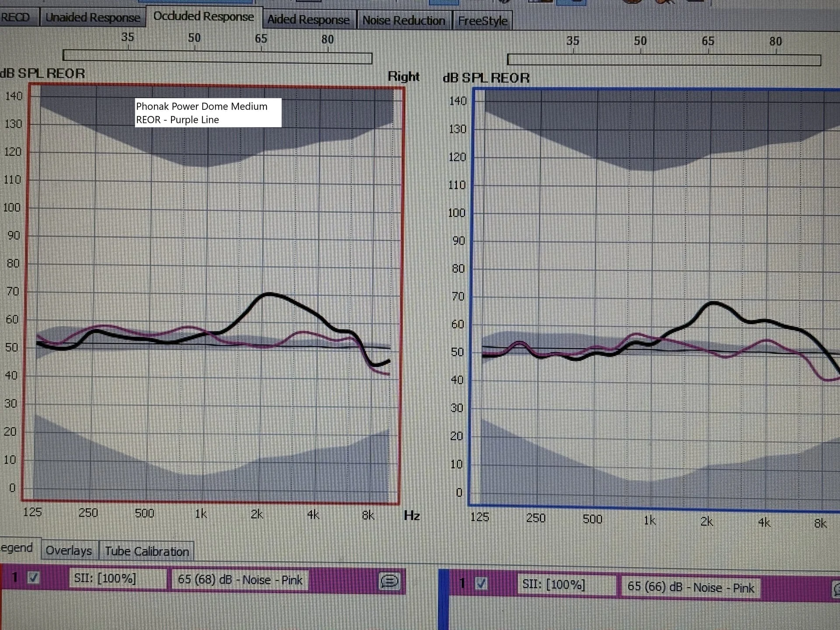Click the right SII: [100%] field

(x=567, y=584)
